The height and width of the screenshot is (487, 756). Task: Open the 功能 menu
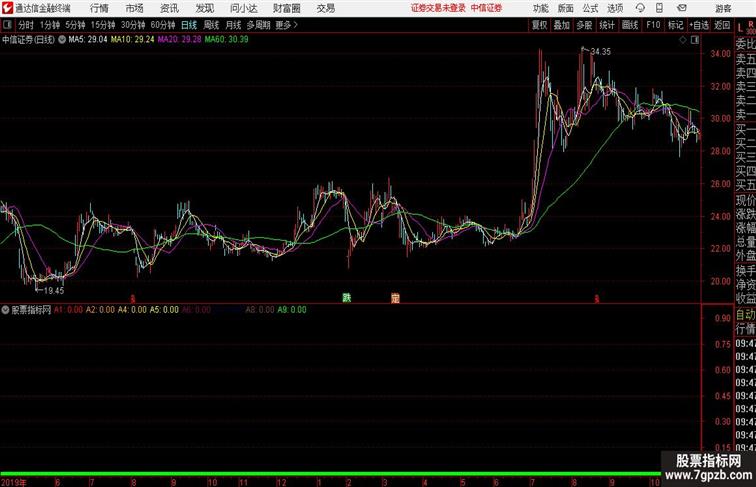point(541,8)
